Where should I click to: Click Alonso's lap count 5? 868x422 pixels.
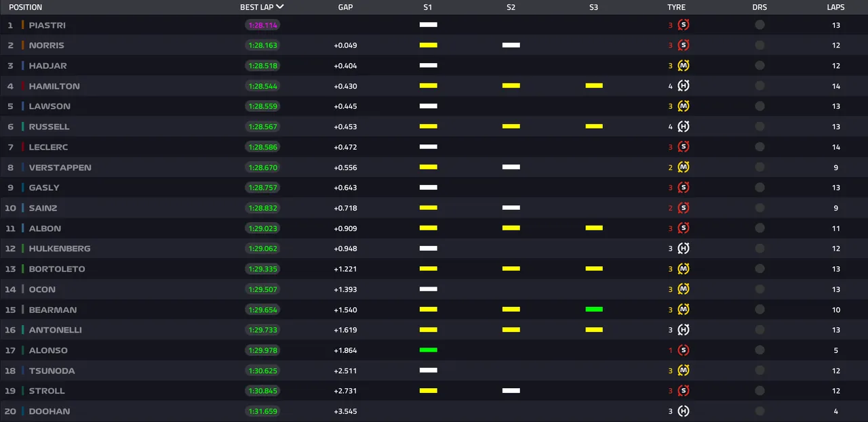[x=836, y=350]
